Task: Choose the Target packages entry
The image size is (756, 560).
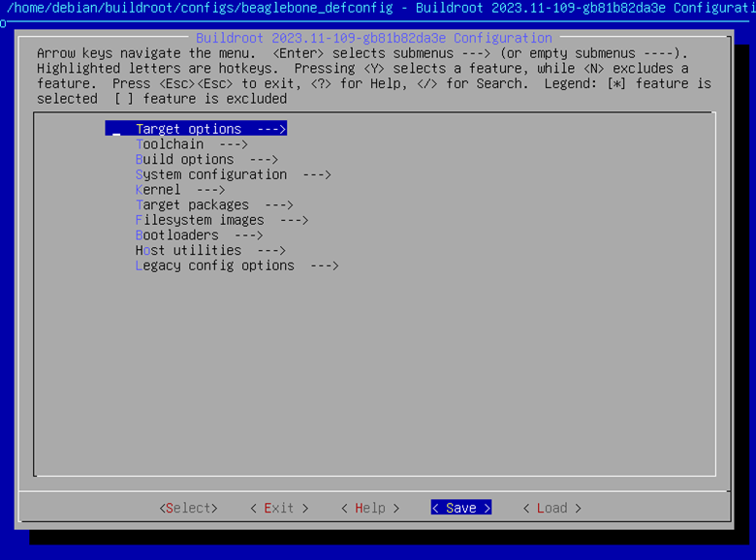Action: tap(192, 205)
